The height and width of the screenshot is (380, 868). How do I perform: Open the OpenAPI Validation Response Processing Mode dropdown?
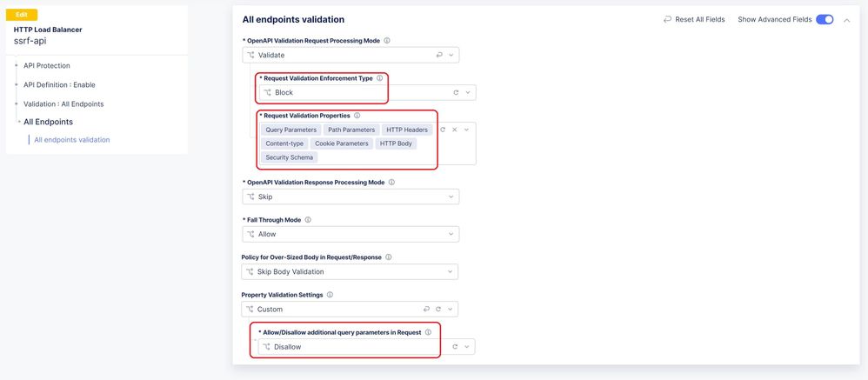(351, 197)
